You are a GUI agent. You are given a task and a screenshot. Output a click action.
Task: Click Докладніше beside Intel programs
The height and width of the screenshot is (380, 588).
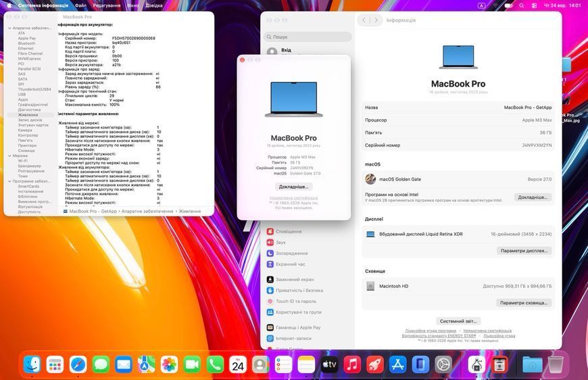point(533,197)
